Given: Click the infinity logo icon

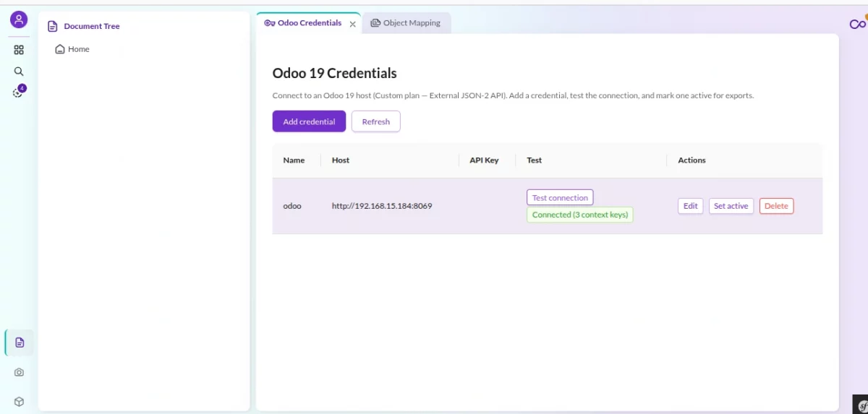Looking at the screenshot, I should 857,24.
